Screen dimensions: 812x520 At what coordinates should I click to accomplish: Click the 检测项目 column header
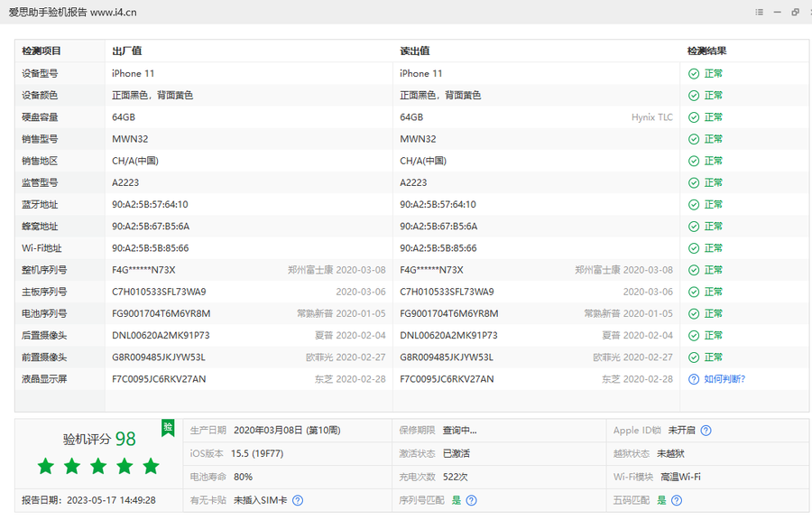tap(42, 51)
